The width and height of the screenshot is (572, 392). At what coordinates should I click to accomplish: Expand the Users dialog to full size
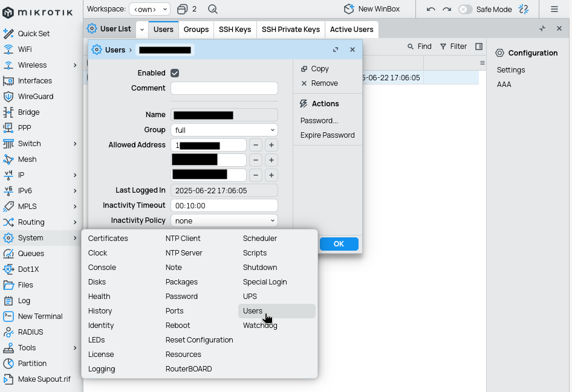pyautogui.click(x=335, y=50)
